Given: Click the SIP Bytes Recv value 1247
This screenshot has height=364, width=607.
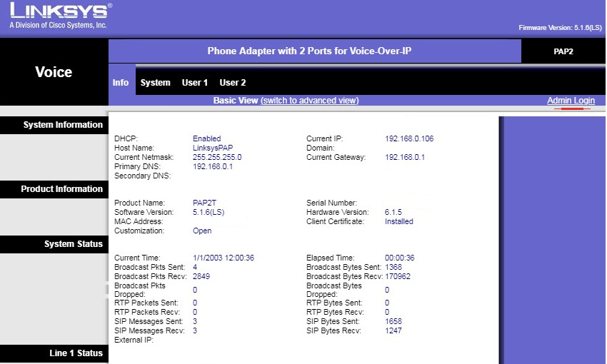Looking at the screenshot, I should (393, 330).
